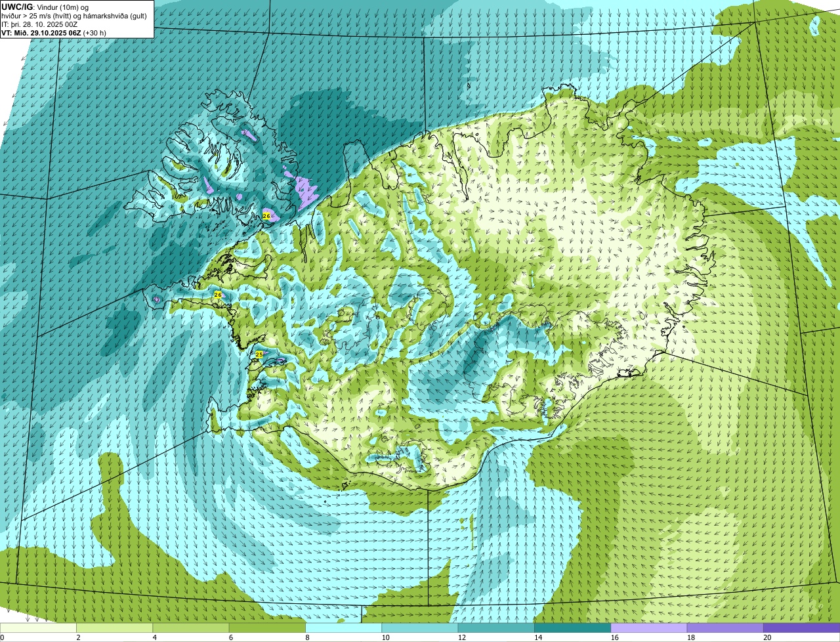This screenshot has width=840, height=642.
Task: Click the dark teal 14–16 m/s legend swatch
Action: click(572, 628)
